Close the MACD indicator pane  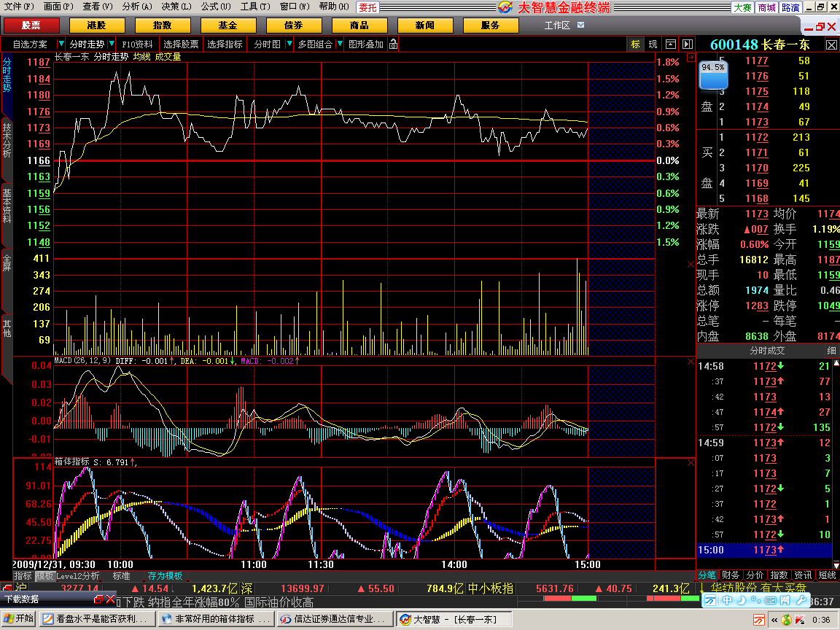(691, 361)
